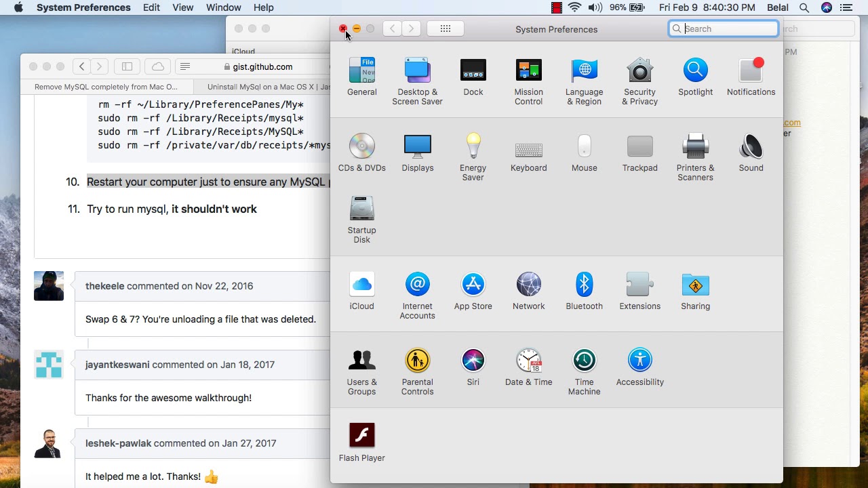
Task: Click Safari's back button
Action: pyautogui.click(x=82, y=66)
